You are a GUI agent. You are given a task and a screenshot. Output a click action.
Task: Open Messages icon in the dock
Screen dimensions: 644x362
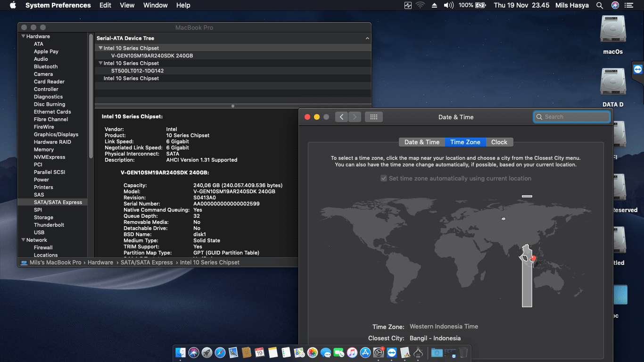point(326,352)
